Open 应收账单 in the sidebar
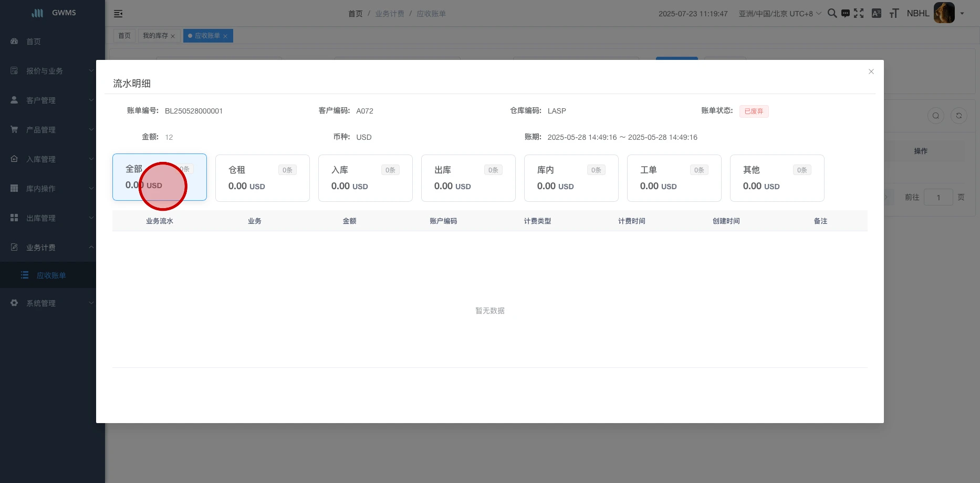Image resolution: width=980 pixels, height=483 pixels. click(51, 275)
